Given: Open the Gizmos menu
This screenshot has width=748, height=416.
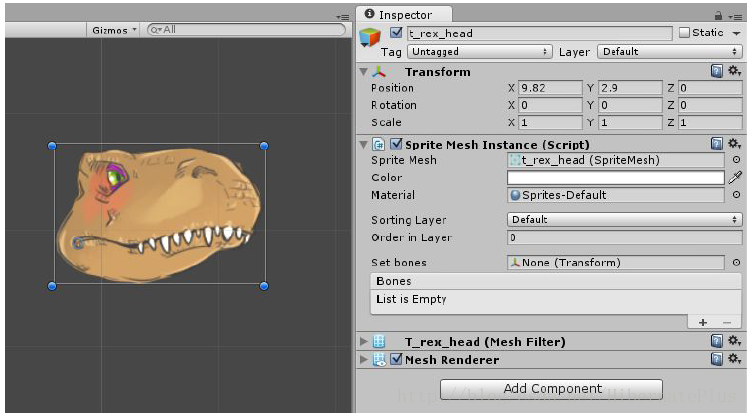Looking at the screenshot, I should click(x=114, y=30).
